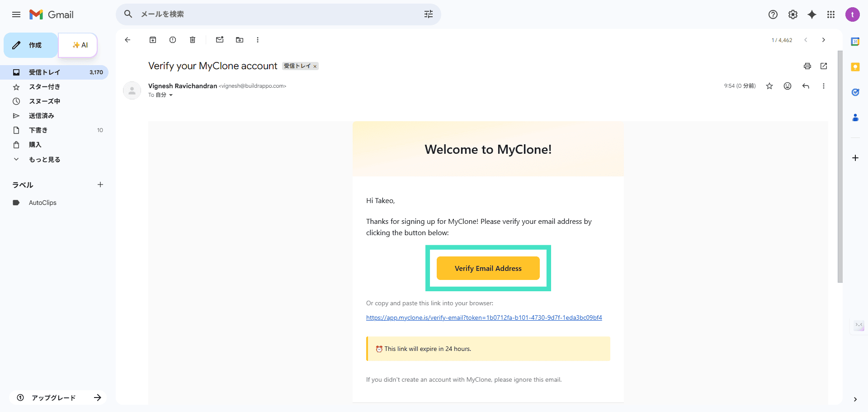The height and width of the screenshot is (412, 868).
Task: Go to the 送信済み folder
Action: pos(42,116)
